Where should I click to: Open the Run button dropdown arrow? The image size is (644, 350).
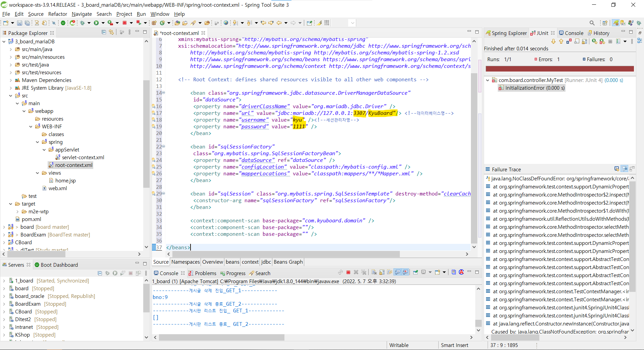click(103, 23)
